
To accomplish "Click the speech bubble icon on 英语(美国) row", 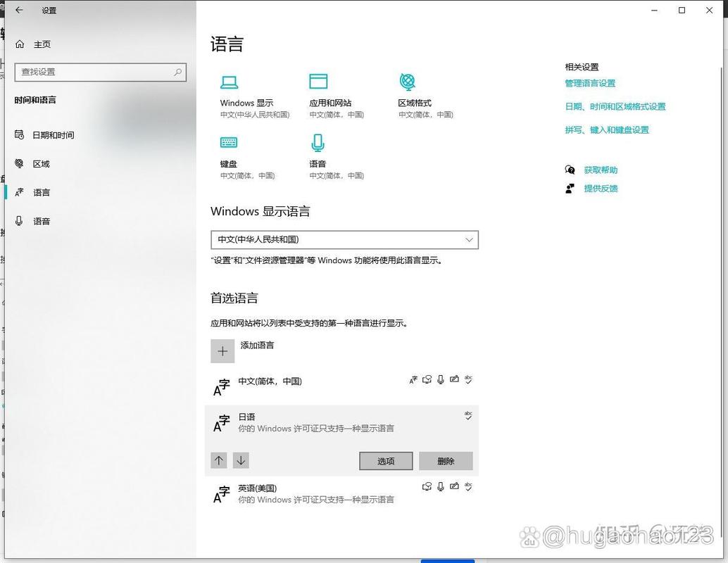I will point(427,486).
